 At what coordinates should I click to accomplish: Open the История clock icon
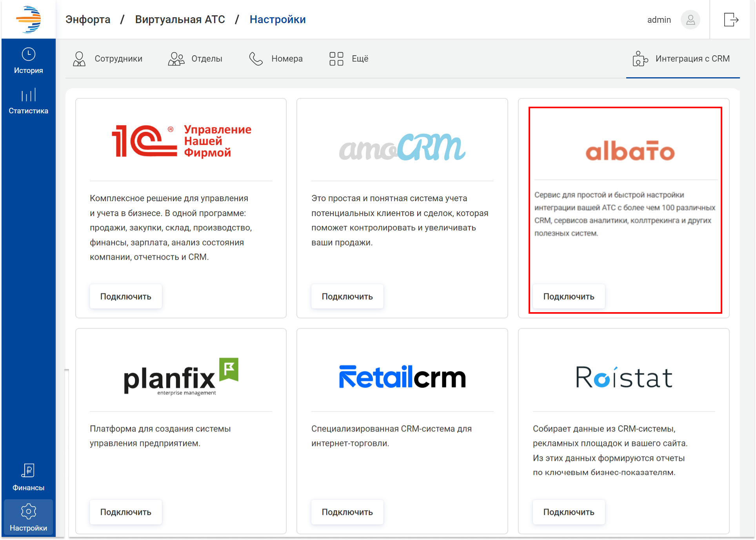(x=28, y=54)
